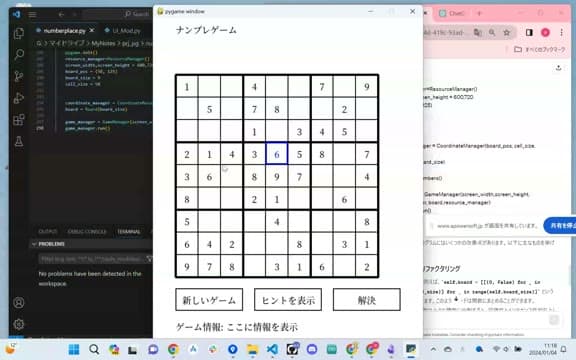Open the すべてのブックマーク folder
The width and height of the screenshot is (576, 360).
(540, 49)
